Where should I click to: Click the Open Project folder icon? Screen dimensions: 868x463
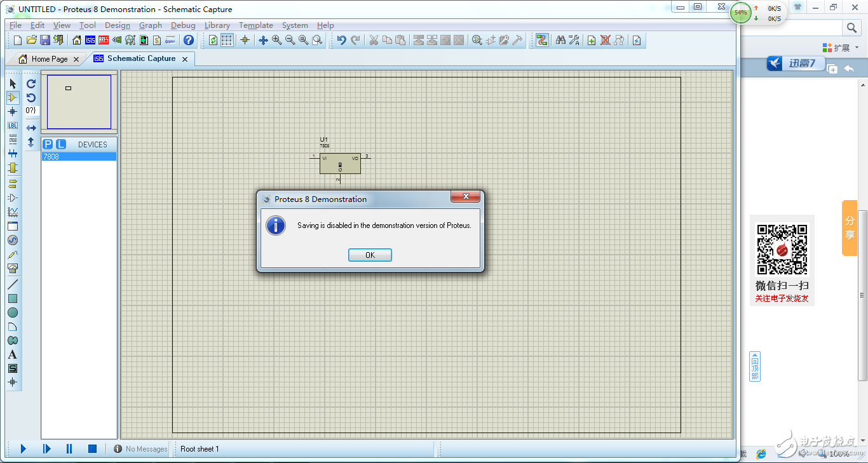pyautogui.click(x=32, y=40)
